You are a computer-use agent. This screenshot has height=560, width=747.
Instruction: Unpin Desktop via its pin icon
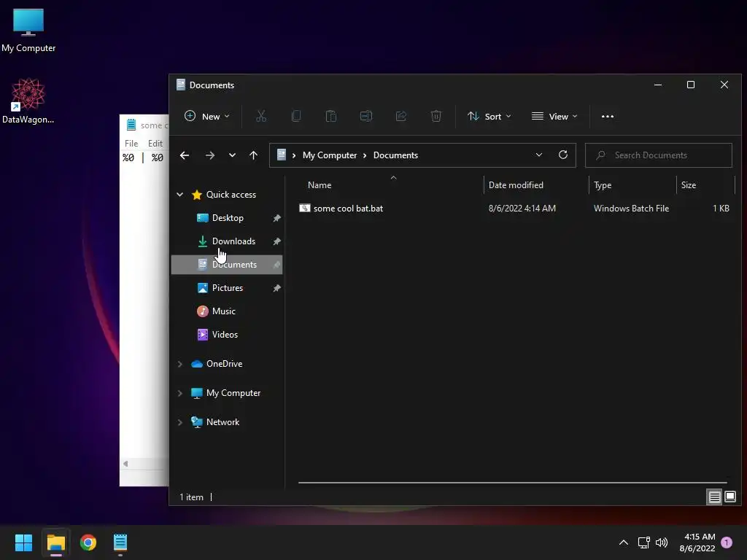coord(276,218)
